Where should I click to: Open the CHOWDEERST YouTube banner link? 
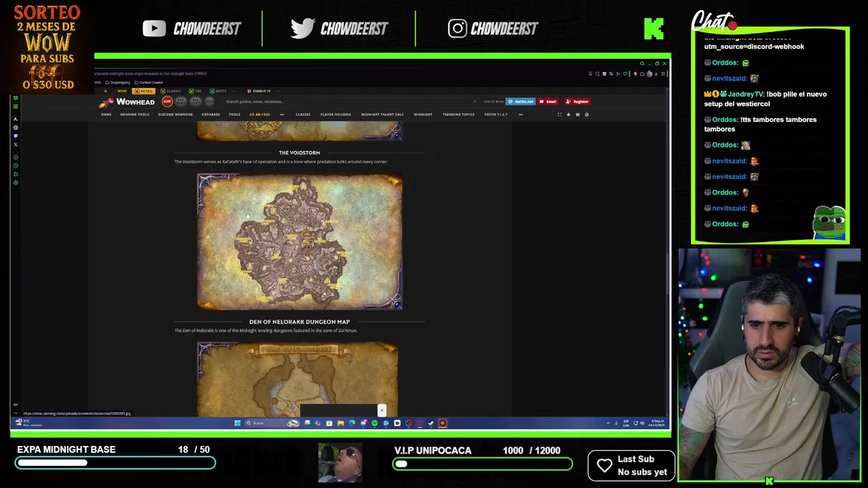(192, 28)
